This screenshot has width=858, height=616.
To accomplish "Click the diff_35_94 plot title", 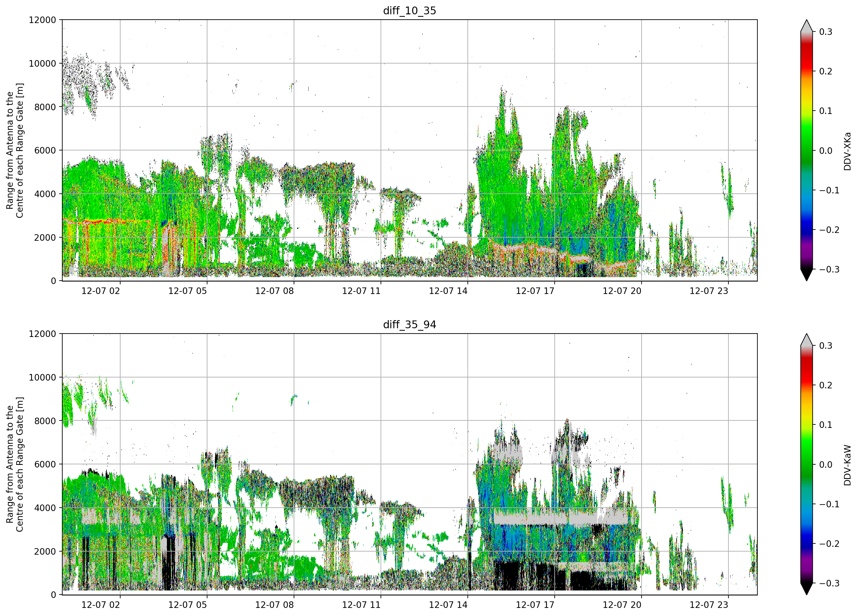I will (x=409, y=325).
